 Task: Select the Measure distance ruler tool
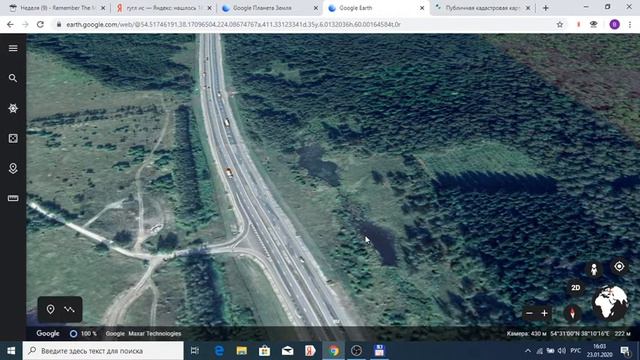click(13, 198)
